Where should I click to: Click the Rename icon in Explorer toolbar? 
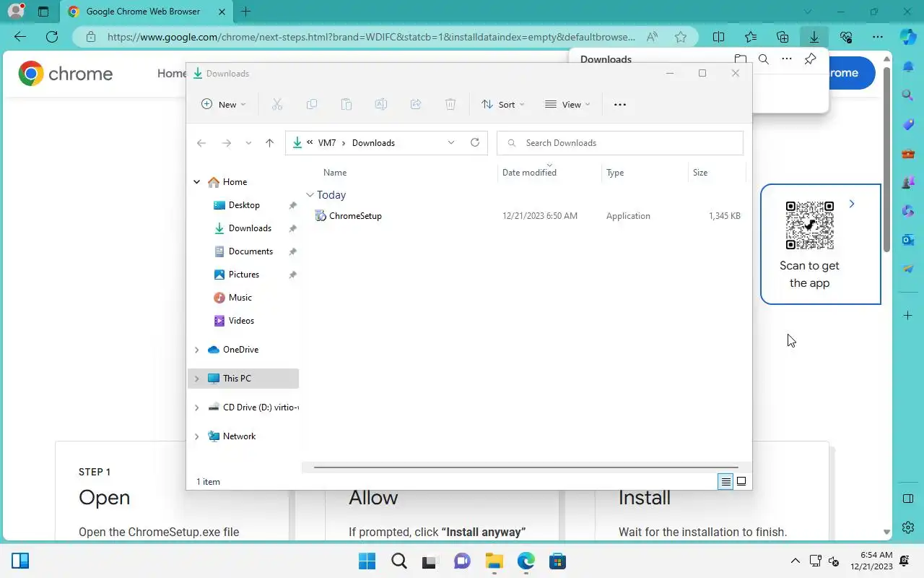pyautogui.click(x=381, y=105)
